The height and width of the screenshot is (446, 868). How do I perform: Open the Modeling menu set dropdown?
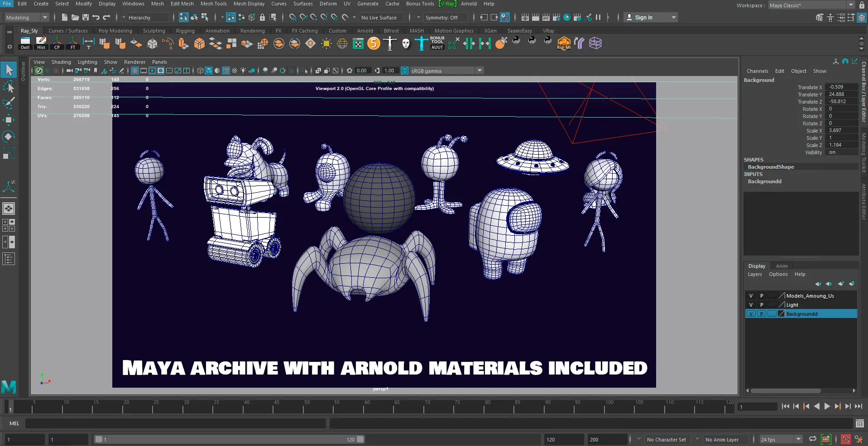pos(26,18)
